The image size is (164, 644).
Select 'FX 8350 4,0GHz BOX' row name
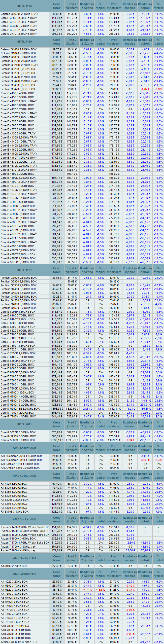[x=14, y=504]
